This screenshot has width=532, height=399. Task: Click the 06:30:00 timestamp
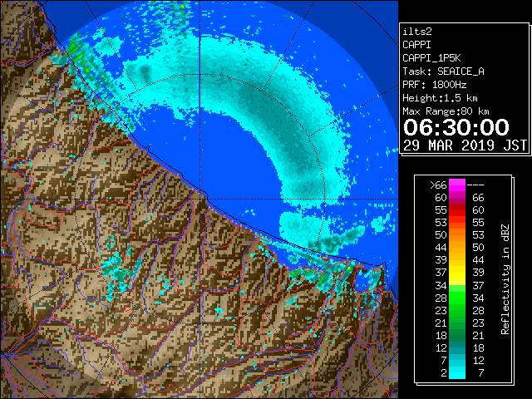point(456,127)
